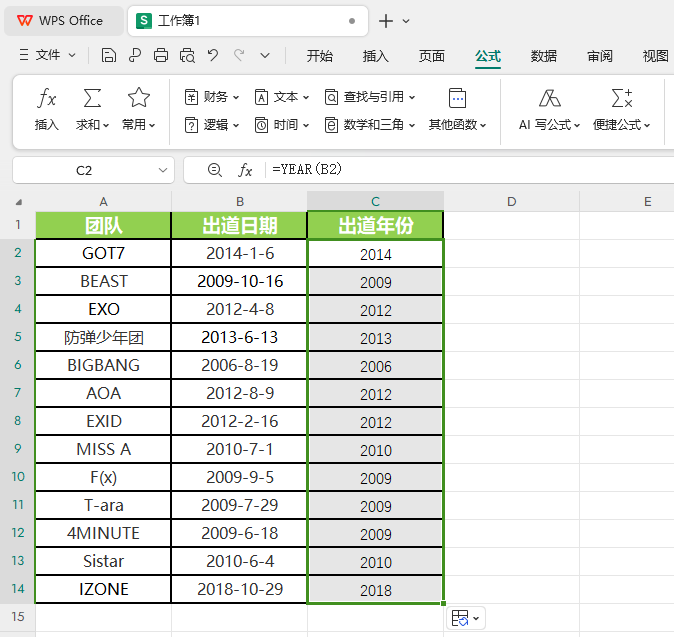Click the Select All corner triangle

click(x=18, y=202)
